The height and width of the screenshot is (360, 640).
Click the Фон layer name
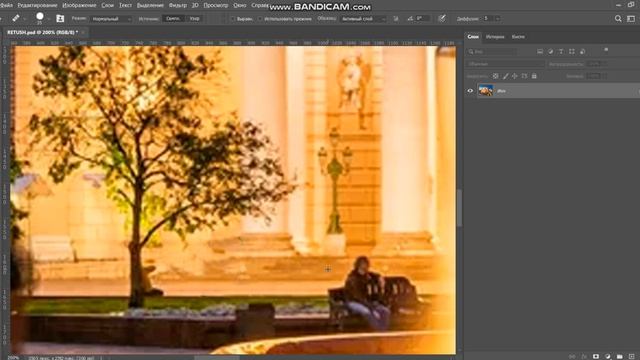[501, 91]
